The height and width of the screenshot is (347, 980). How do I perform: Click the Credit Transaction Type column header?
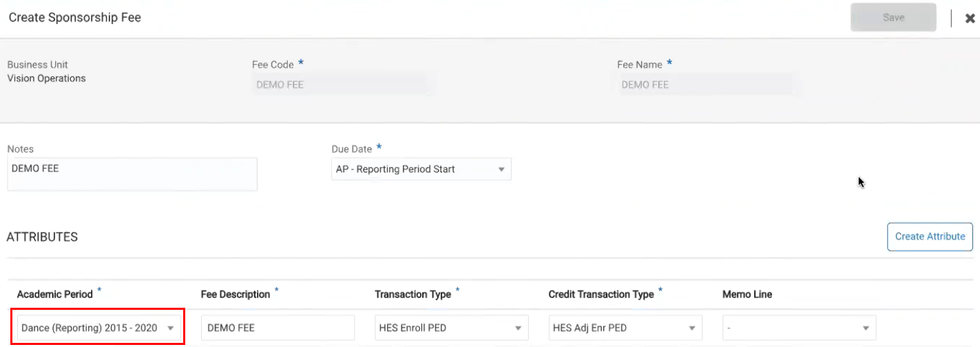click(x=601, y=294)
